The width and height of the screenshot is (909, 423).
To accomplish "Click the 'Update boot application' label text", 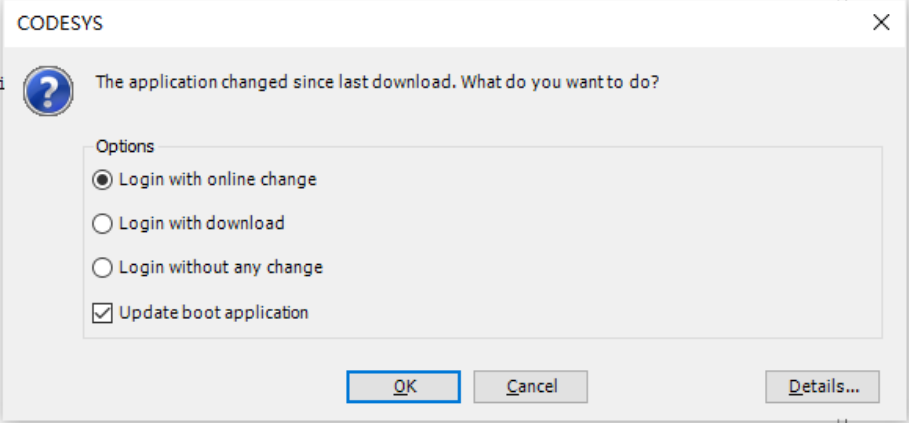I will [213, 312].
